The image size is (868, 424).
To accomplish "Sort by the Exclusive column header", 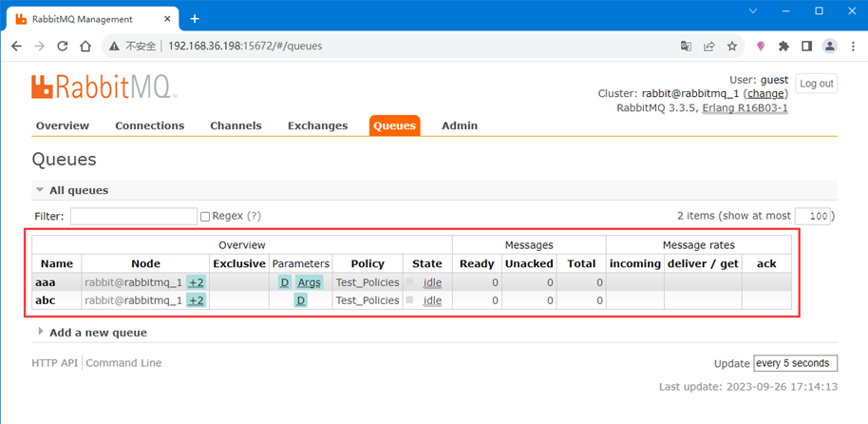I will point(239,264).
